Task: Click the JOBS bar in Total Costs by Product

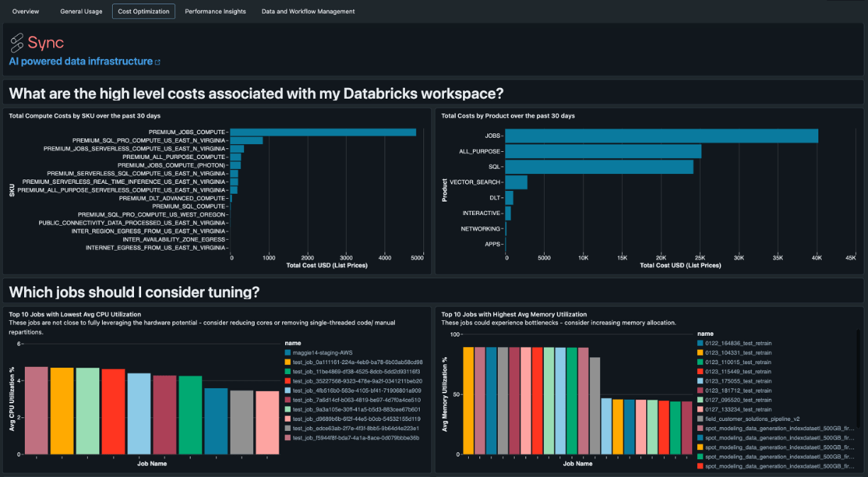Action: click(x=662, y=136)
